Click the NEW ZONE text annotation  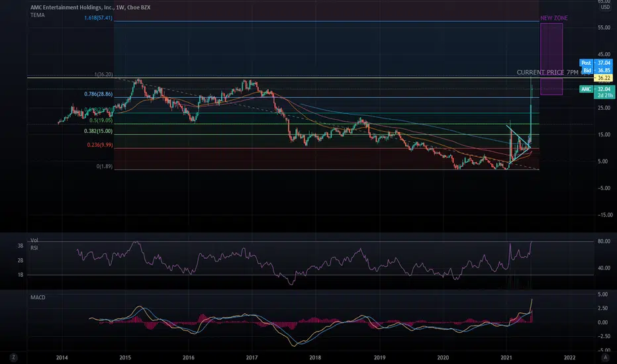tap(554, 18)
